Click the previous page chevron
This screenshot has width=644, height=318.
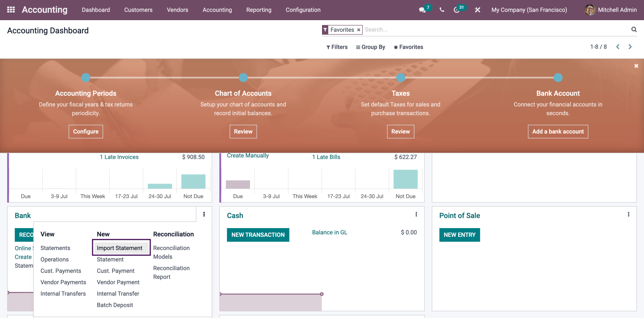tap(618, 47)
